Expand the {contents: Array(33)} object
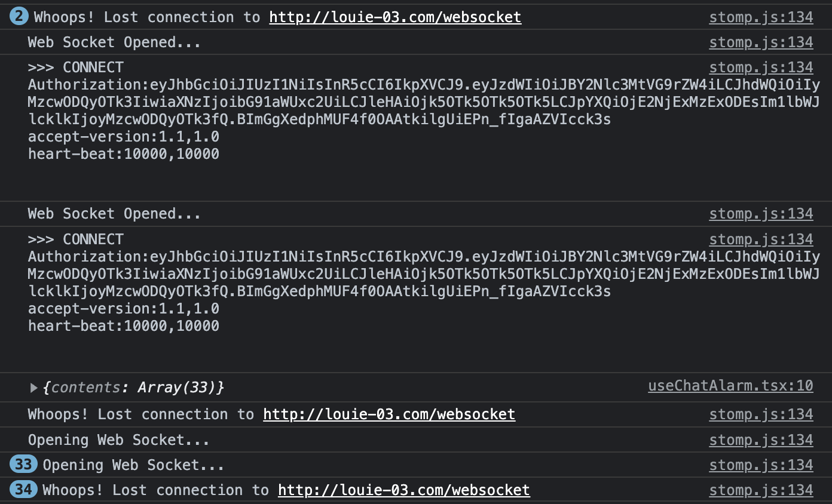Image resolution: width=832 pixels, height=504 pixels. click(x=34, y=388)
